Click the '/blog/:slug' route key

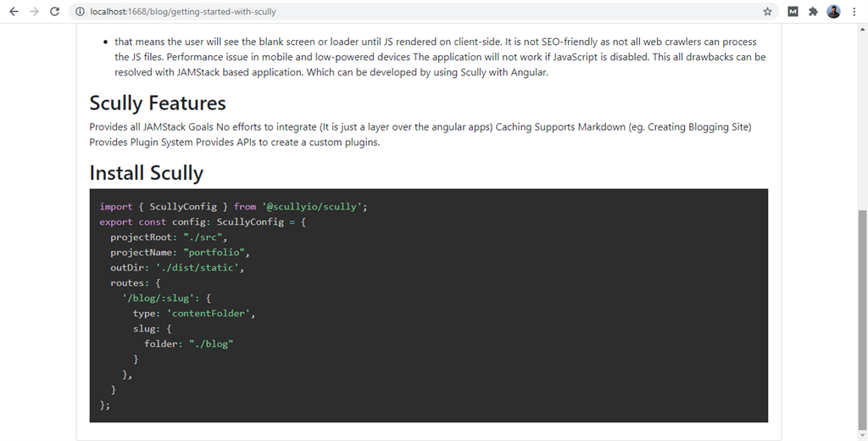[x=159, y=298]
